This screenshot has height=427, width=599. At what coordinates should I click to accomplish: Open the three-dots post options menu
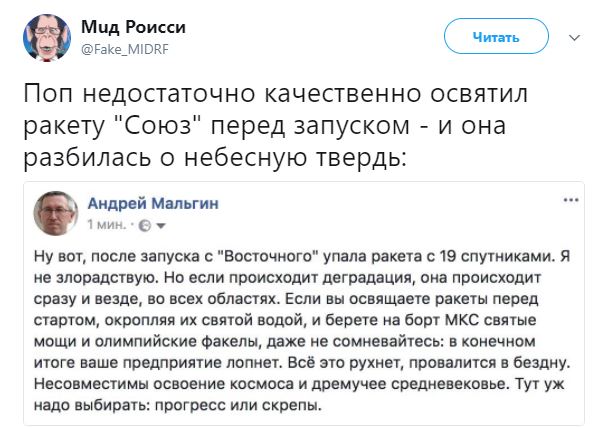[x=571, y=200]
